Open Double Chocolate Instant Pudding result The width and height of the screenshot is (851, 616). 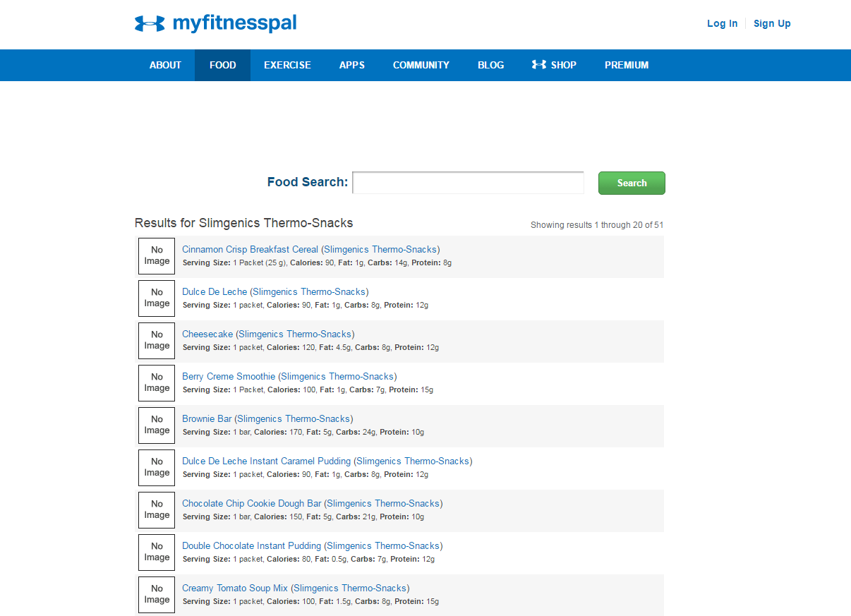pyautogui.click(x=312, y=545)
